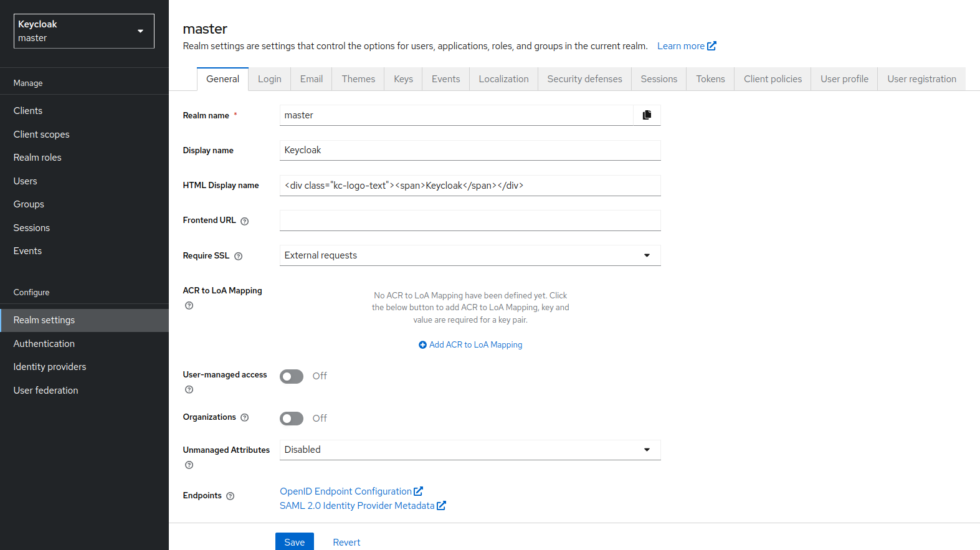Screen dimensions: 980x550
Task: Go to Identity providers in sidebar
Action: click(84, 367)
